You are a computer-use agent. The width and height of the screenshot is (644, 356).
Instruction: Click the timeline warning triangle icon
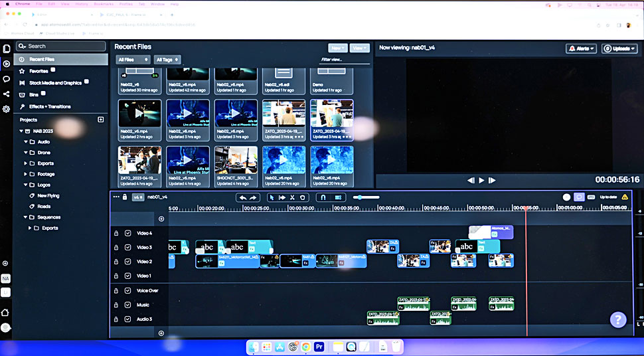click(x=625, y=197)
